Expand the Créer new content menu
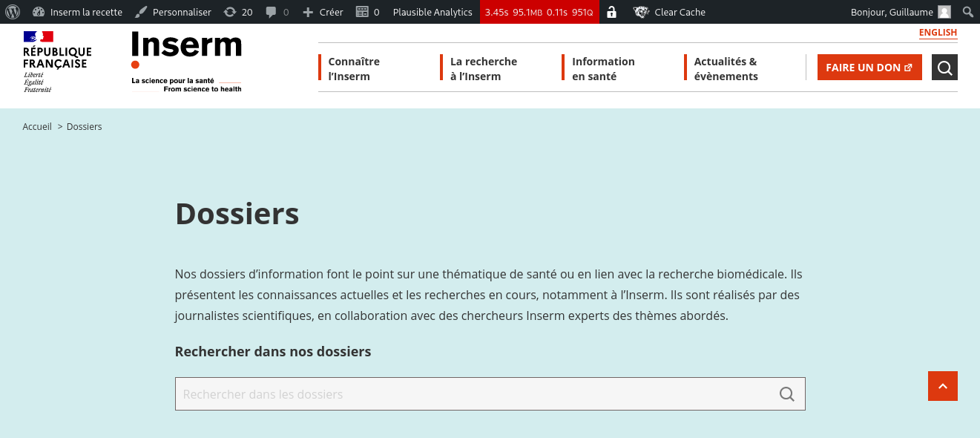Screen dimensions: 980x438 (323, 12)
